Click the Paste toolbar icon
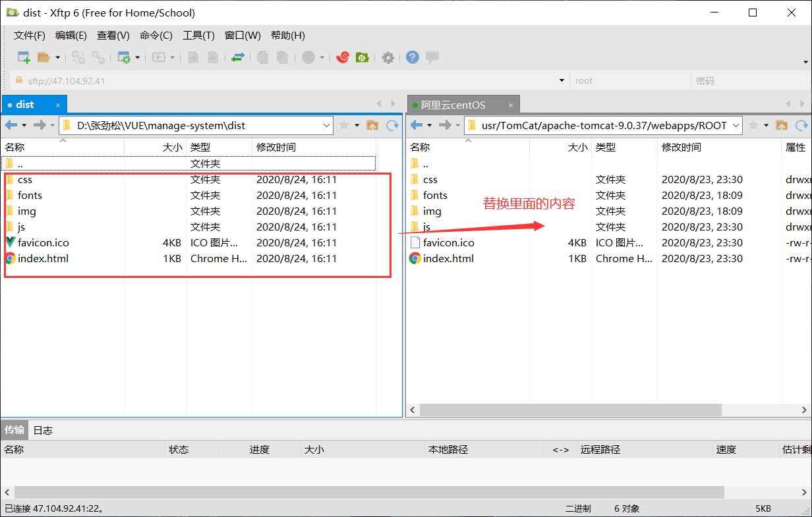The image size is (812, 517). click(x=283, y=57)
